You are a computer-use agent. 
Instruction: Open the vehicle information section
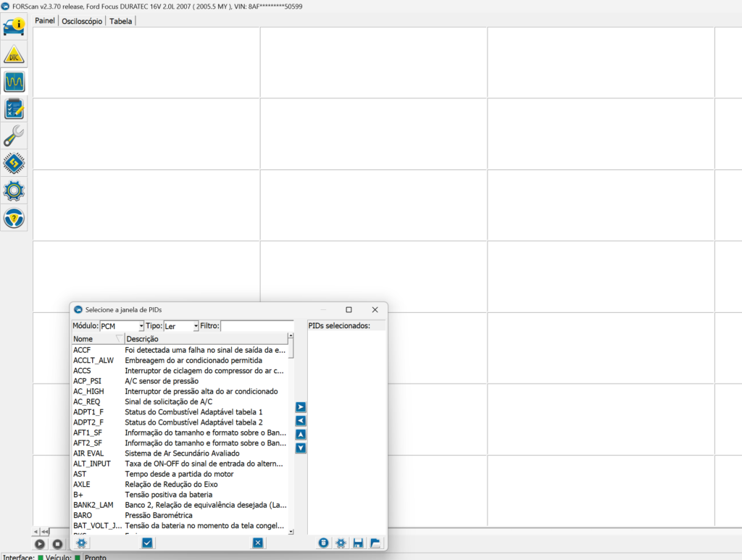tap(14, 27)
